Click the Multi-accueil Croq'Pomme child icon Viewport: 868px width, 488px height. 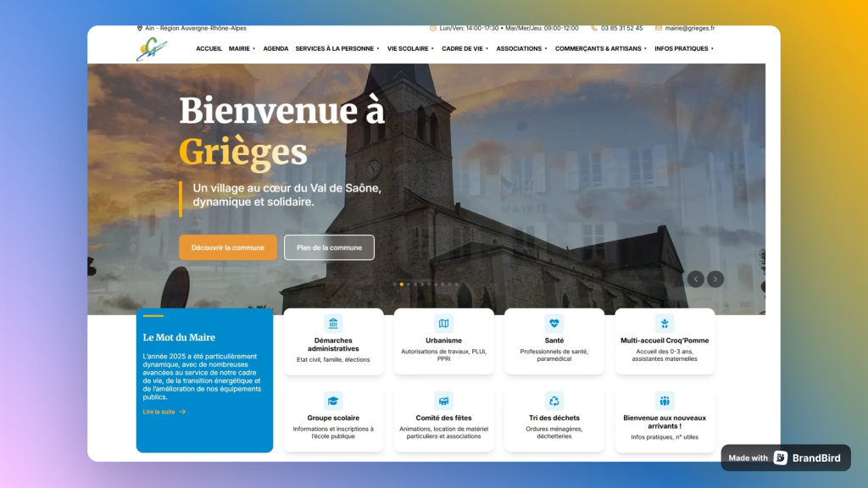[x=665, y=323]
